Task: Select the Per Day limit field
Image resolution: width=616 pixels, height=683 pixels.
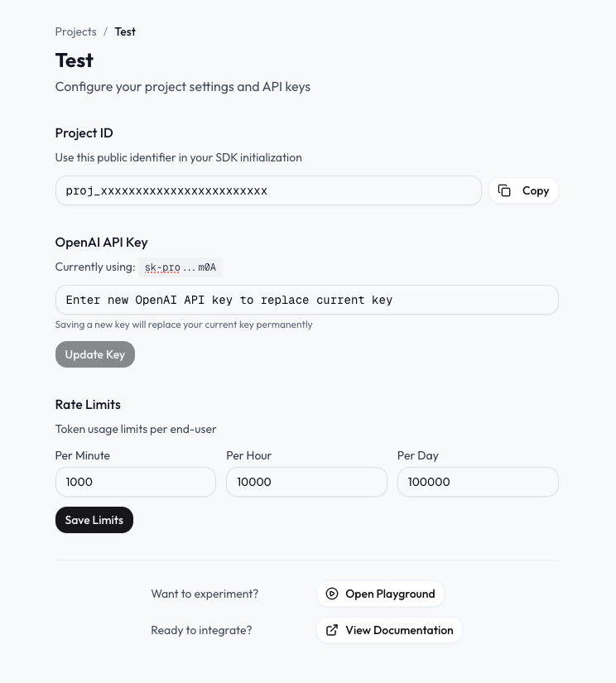Action: [x=478, y=482]
